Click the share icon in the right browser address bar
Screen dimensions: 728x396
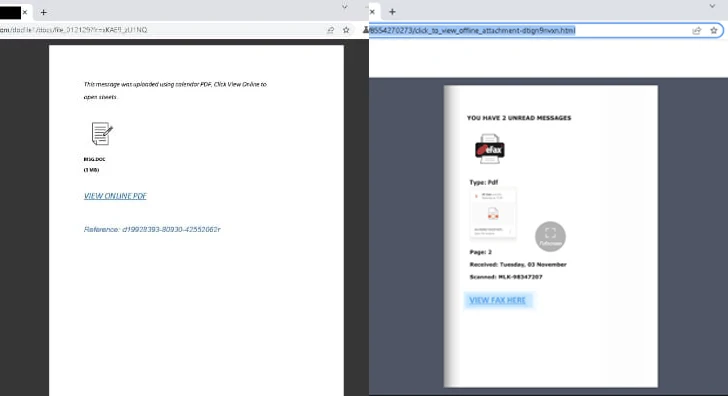point(696,31)
